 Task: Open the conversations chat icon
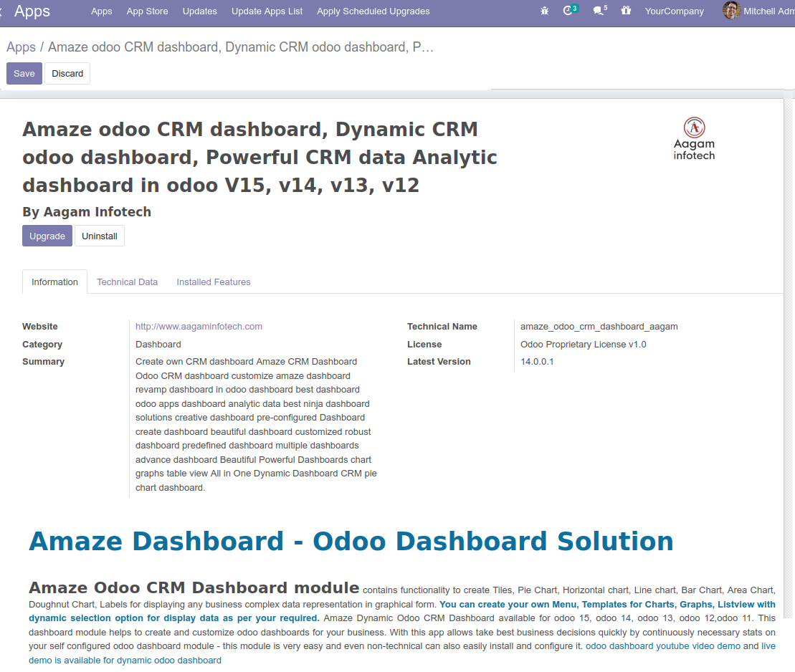[x=600, y=10]
